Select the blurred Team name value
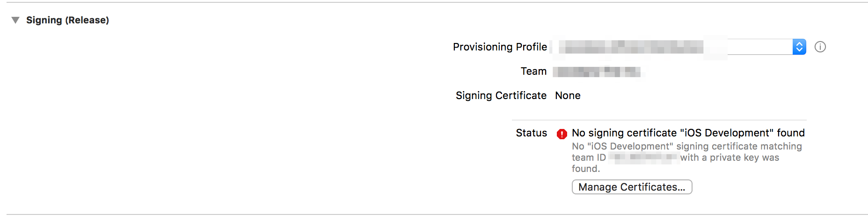The image size is (868, 221). pos(597,71)
